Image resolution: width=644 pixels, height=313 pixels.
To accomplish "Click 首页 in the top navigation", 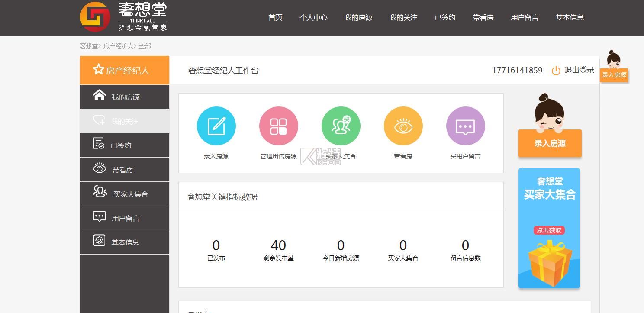I will [275, 17].
